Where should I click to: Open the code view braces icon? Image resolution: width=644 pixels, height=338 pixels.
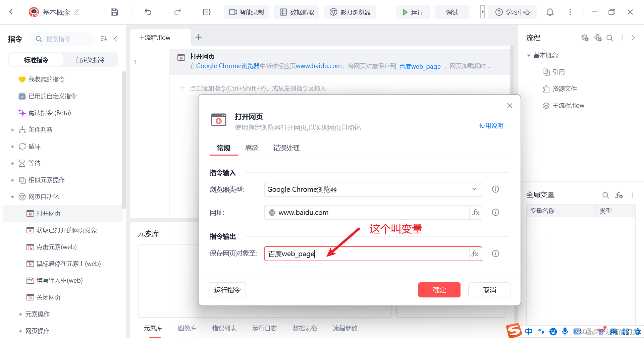click(x=207, y=12)
